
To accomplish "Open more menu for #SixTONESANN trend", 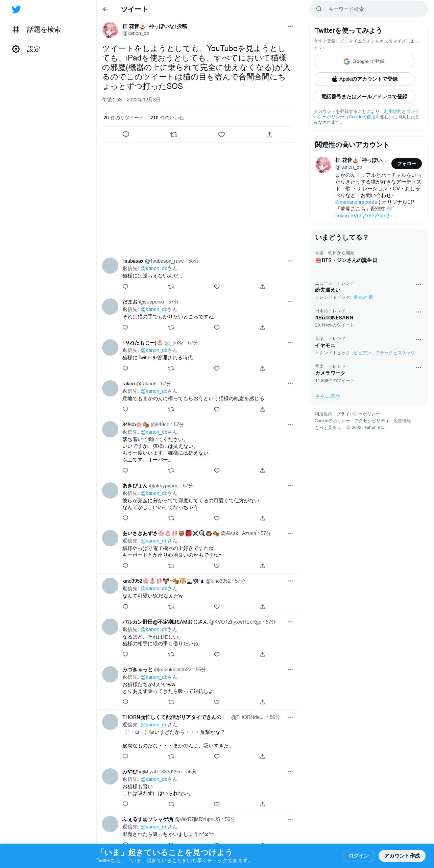I will coord(418,312).
